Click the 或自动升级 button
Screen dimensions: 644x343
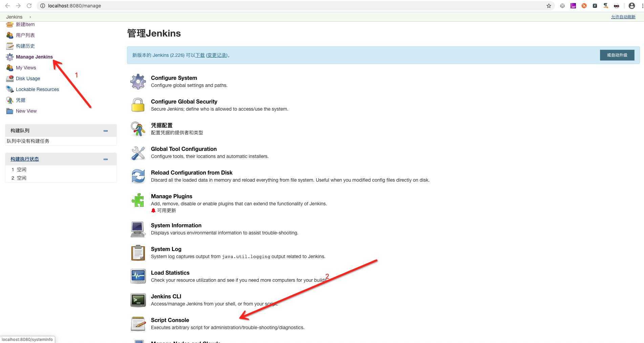coord(617,55)
